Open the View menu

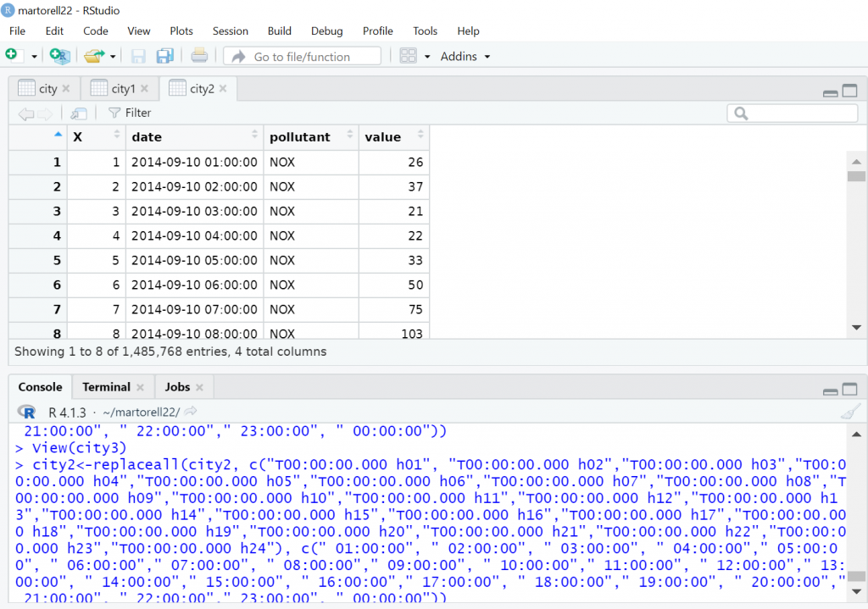pyautogui.click(x=138, y=31)
